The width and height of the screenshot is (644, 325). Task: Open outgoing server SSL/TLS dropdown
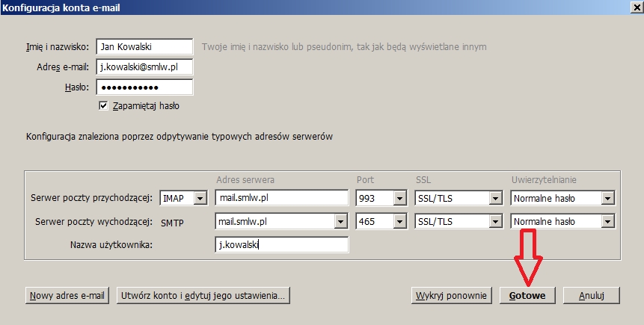click(494, 222)
